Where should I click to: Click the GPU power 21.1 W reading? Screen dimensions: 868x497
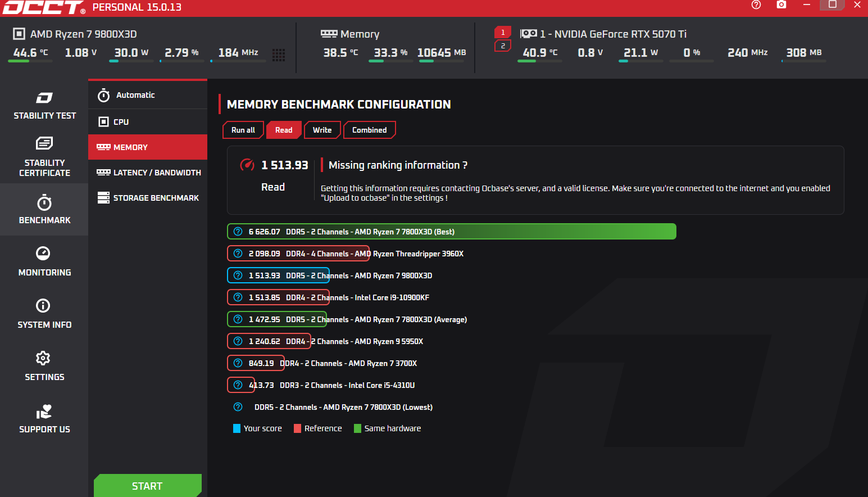click(641, 52)
